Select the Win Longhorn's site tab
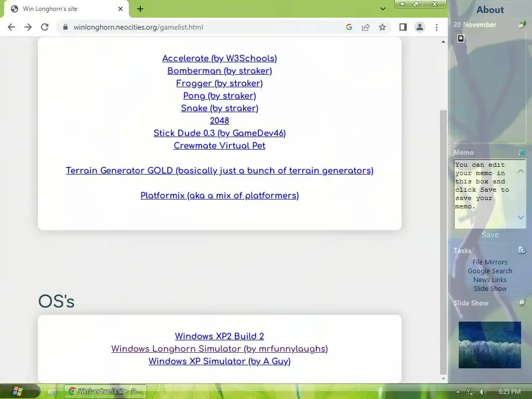This screenshot has height=399, width=532. pyautogui.click(x=66, y=9)
